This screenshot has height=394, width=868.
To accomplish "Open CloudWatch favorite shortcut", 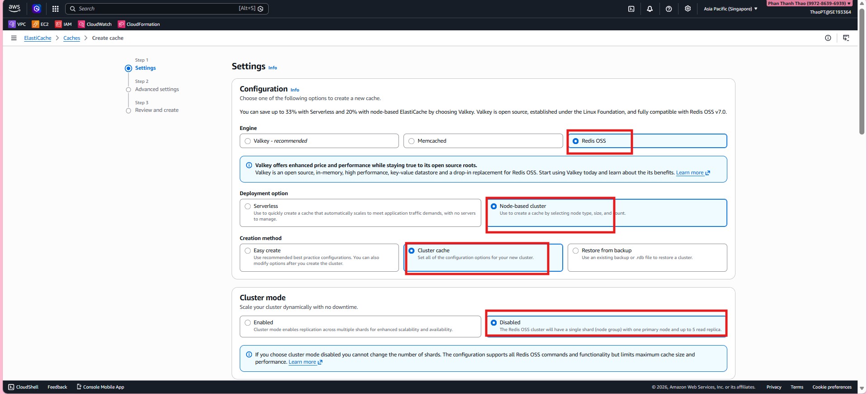I will click(x=95, y=24).
